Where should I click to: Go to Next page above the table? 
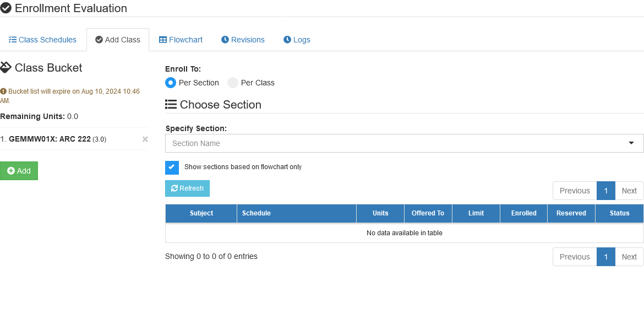tap(629, 191)
